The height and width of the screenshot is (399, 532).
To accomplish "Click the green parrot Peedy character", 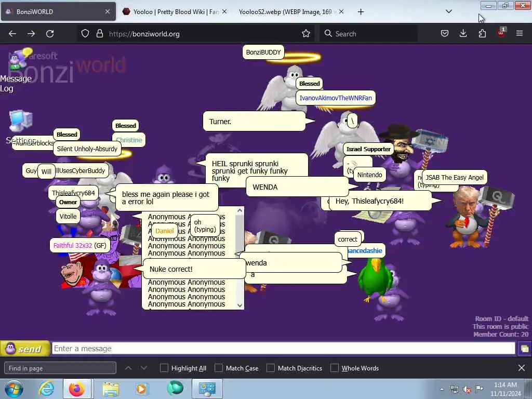I will point(375,280).
